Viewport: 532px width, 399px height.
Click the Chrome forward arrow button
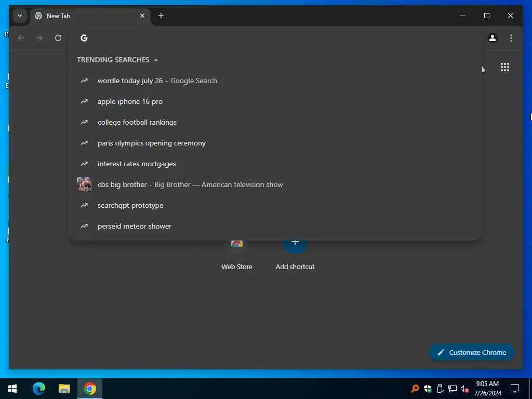(39, 38)
